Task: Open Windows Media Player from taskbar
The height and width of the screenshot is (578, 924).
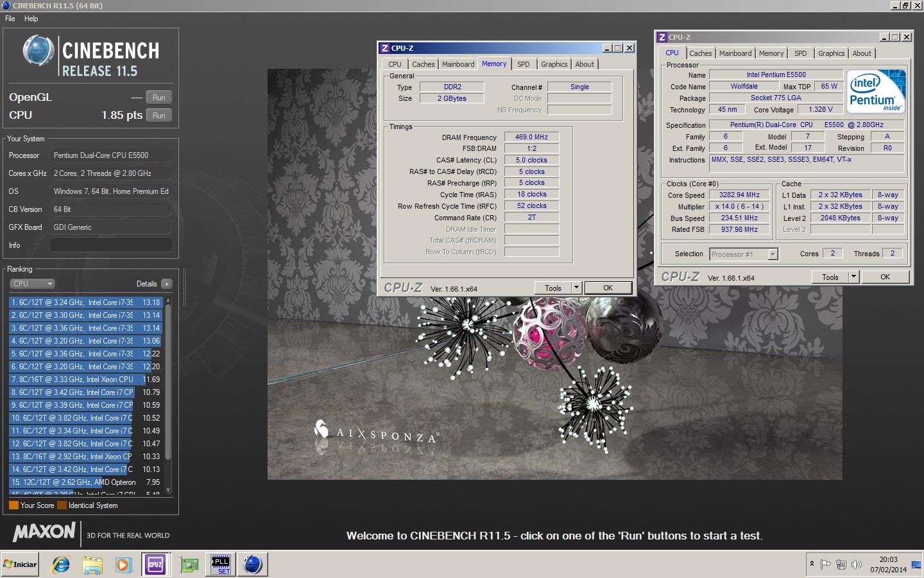Action: pos(123,565)
